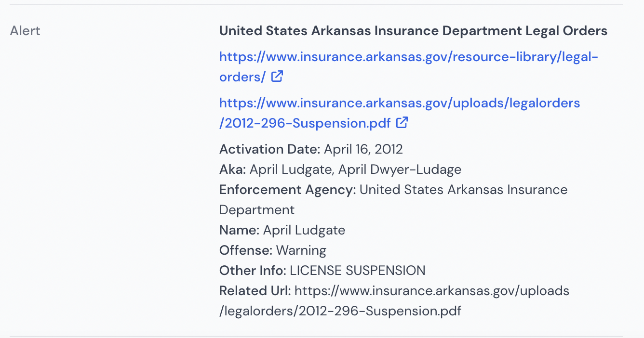644x338 pixels.
Task: Click the Alert row label
Action: (25, 31)
